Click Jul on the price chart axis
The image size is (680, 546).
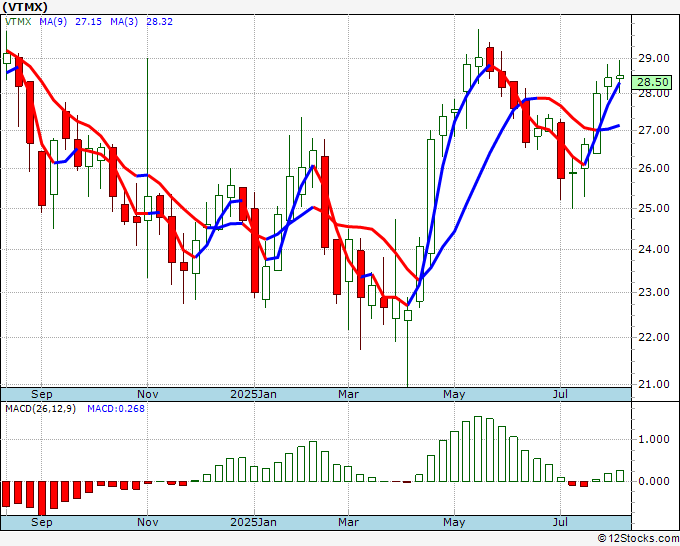pyautogui.click(x=560, y=394)
